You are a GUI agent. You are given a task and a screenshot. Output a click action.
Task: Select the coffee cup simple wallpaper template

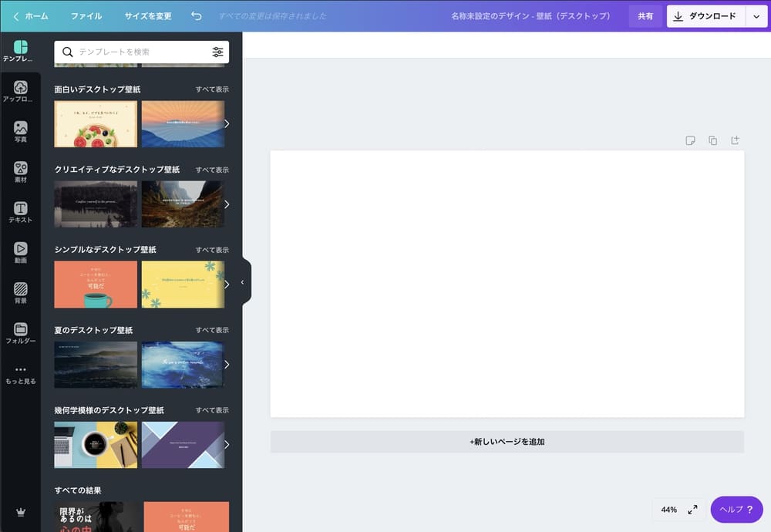96,285
